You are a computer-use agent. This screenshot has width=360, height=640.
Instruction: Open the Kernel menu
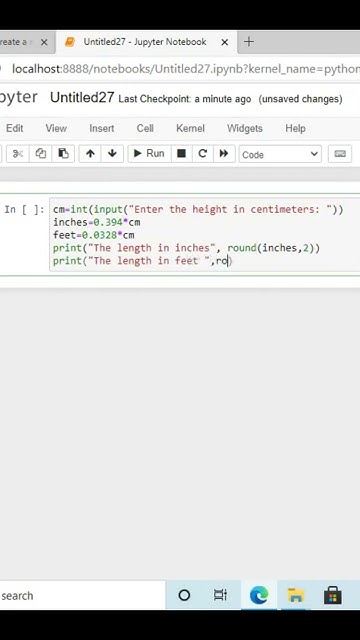[x=190, y=128]
